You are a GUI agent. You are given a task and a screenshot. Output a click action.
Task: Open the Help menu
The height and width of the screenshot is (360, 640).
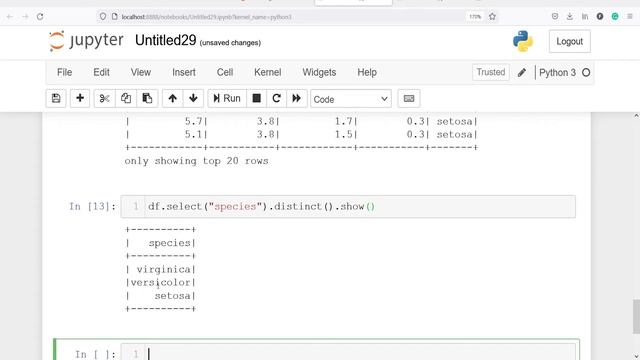[x=367, y=73]
